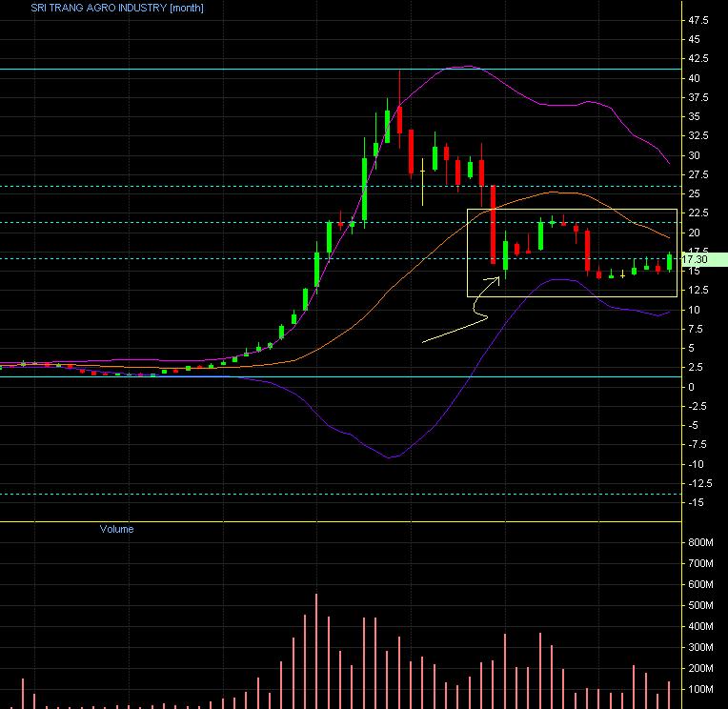The height and width of the screenshot is (709, 728).
Task: Select the 17.30 current price tag
Action: point(703,259)
